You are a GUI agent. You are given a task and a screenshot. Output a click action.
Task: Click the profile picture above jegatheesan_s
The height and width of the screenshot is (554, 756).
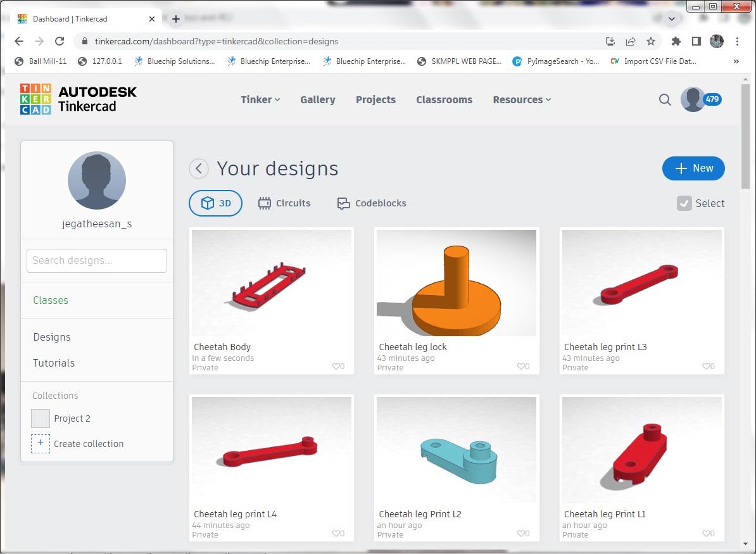97,180
